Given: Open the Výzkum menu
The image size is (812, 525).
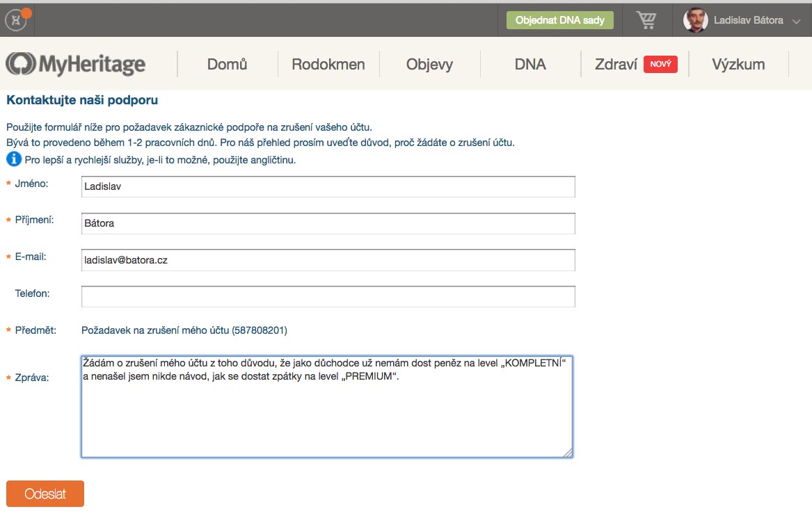Looking at the screenshot, I should [x=738, y=64].
